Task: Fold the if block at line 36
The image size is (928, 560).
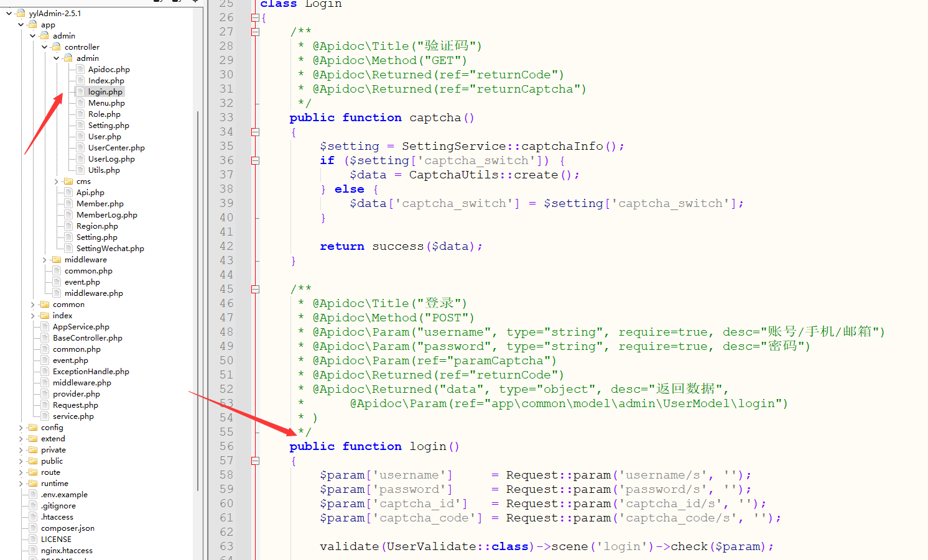Action: (255, 160)
